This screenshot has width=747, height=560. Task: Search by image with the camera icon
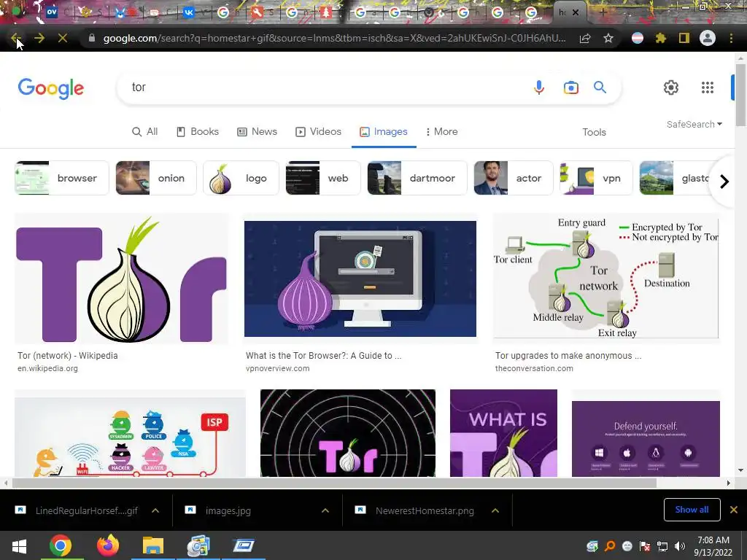570,87
